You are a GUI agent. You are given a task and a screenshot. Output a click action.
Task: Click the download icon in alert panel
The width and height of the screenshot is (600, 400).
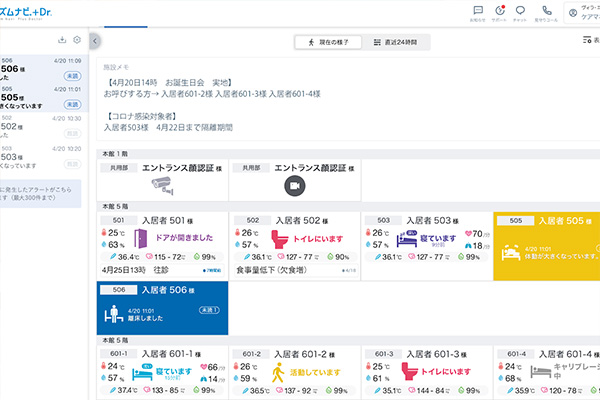coord(63,40)
